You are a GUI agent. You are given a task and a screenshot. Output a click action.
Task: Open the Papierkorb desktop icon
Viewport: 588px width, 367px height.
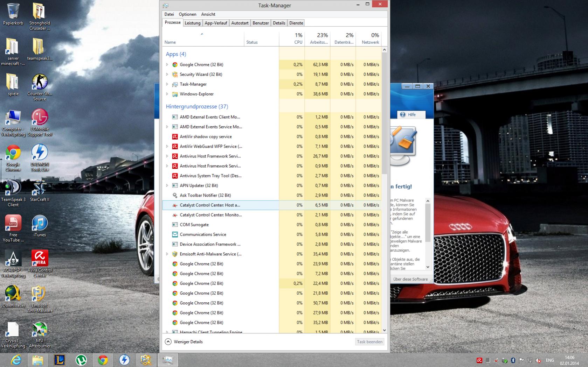coord(13,14)
